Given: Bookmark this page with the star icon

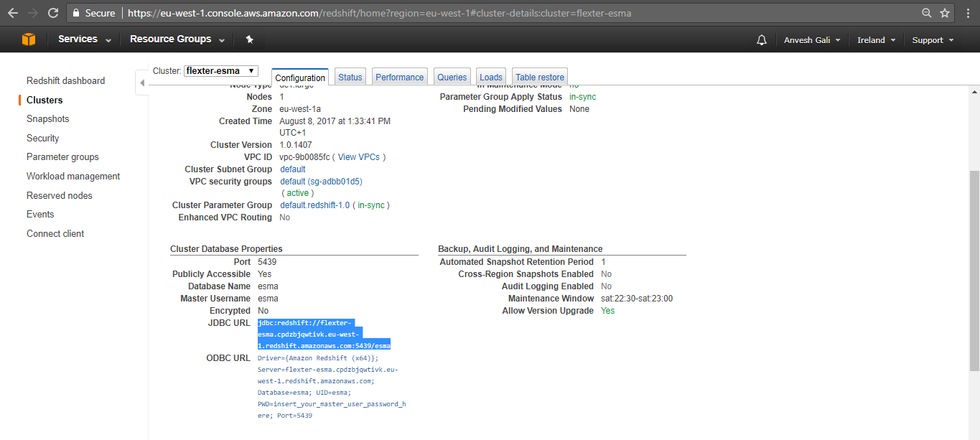Looking at the screenshot, I should pyautogui.click(x=945, y=13).
